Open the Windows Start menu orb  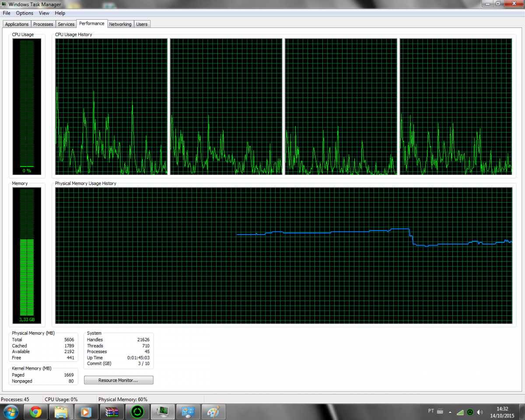[x=10, y=412]
